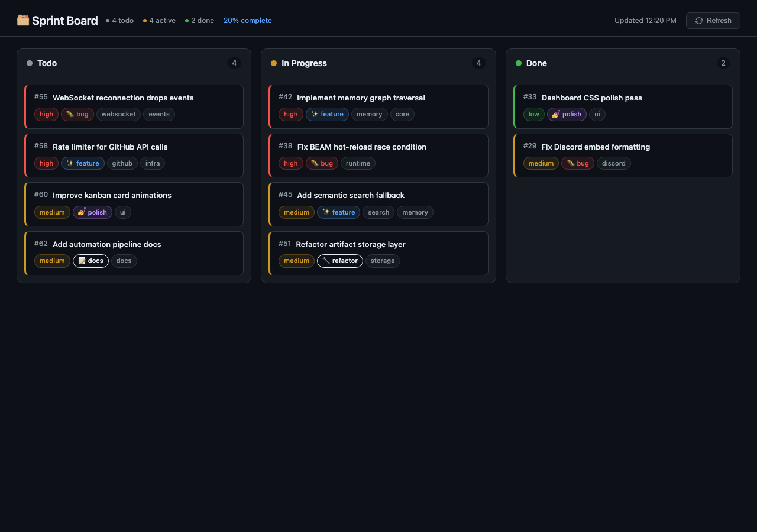Click the 20% complete link
Screen dimensions: 757x532
[x=247, y=21]
